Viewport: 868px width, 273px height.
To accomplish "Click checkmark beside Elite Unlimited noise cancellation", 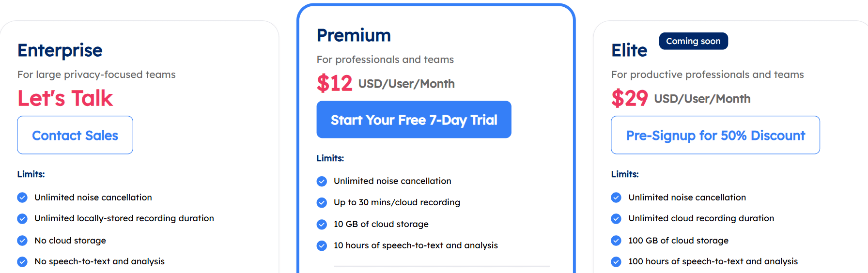I will click(x=616, y=197).
